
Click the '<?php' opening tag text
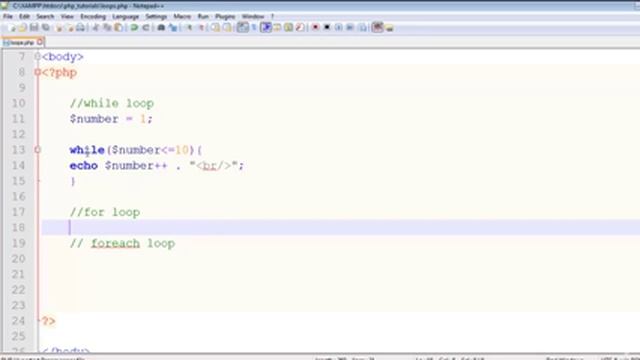(60, 73)
